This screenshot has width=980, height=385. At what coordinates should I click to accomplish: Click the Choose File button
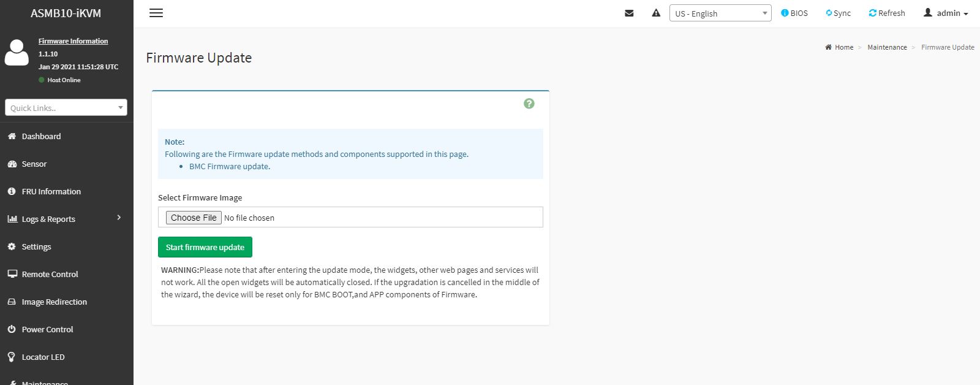click(x=194, y=218)
